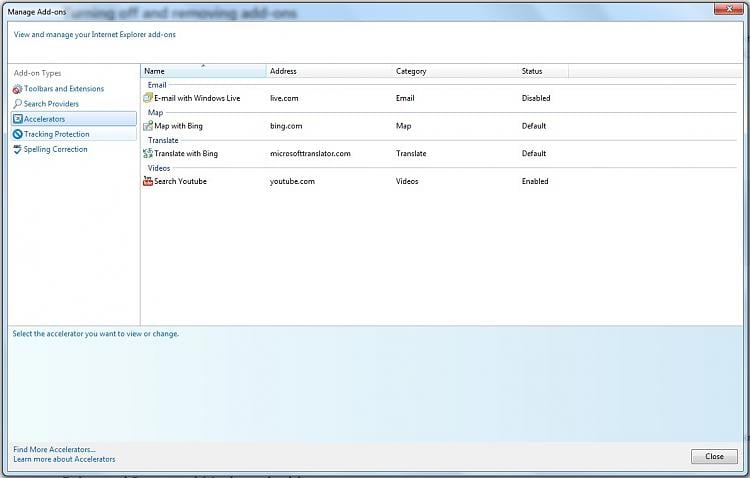Click Default status of Map with Bing
Image resolution: width=750 pixels, height=478 pixels.
534,126
